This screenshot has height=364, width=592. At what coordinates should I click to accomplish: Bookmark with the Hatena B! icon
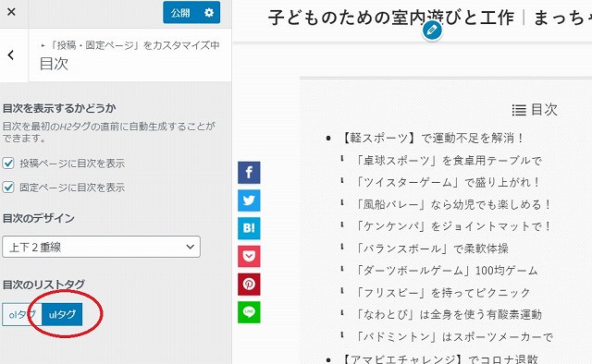coord(249,228)
